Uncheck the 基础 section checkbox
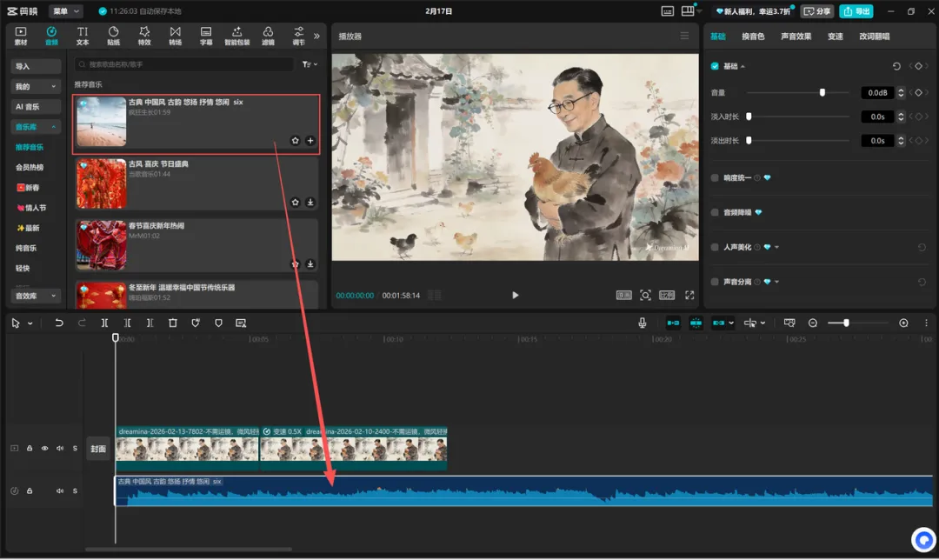 tap(715, 66)
